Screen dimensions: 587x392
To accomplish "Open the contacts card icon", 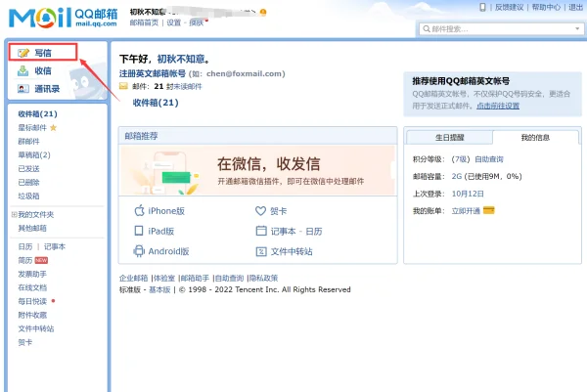I will (x=23, y=89).
